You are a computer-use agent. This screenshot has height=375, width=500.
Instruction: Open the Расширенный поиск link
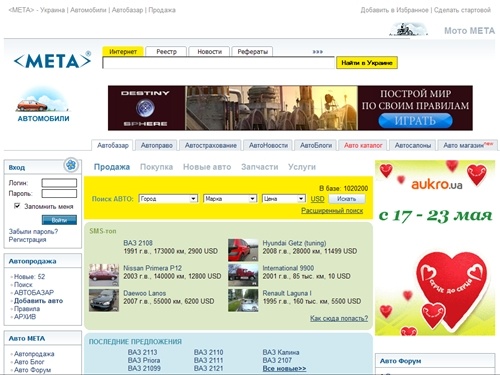coord(332,211)
